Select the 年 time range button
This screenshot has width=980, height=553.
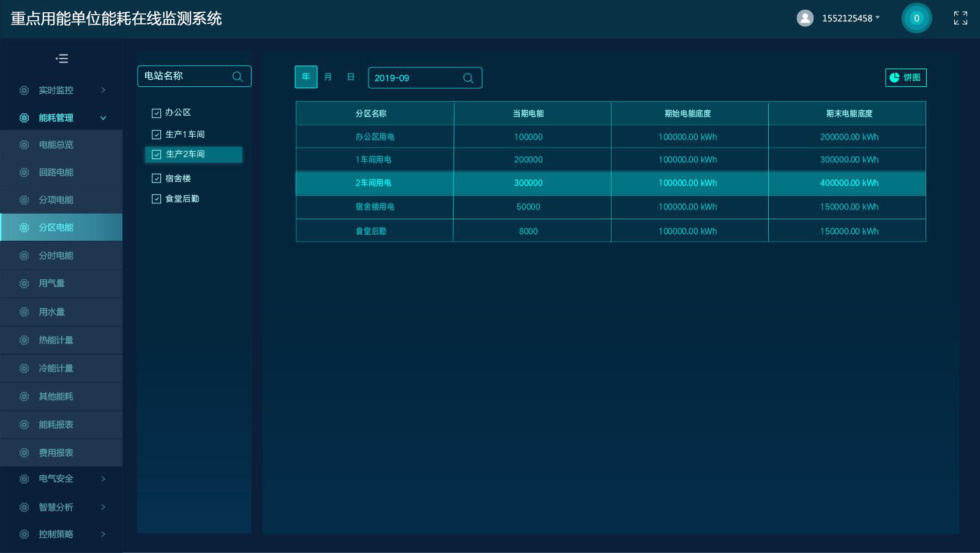coord(306,77)
